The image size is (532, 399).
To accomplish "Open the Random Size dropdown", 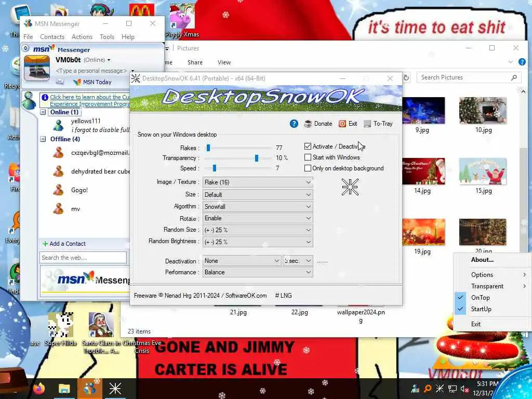I will coord(258,230).
